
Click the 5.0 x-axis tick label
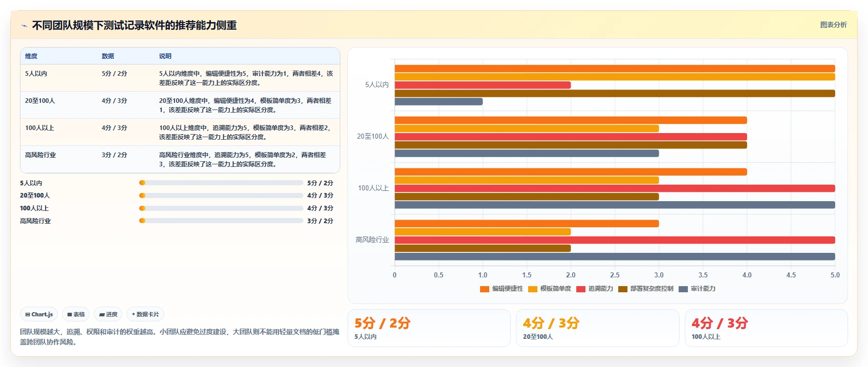[835, 275]
